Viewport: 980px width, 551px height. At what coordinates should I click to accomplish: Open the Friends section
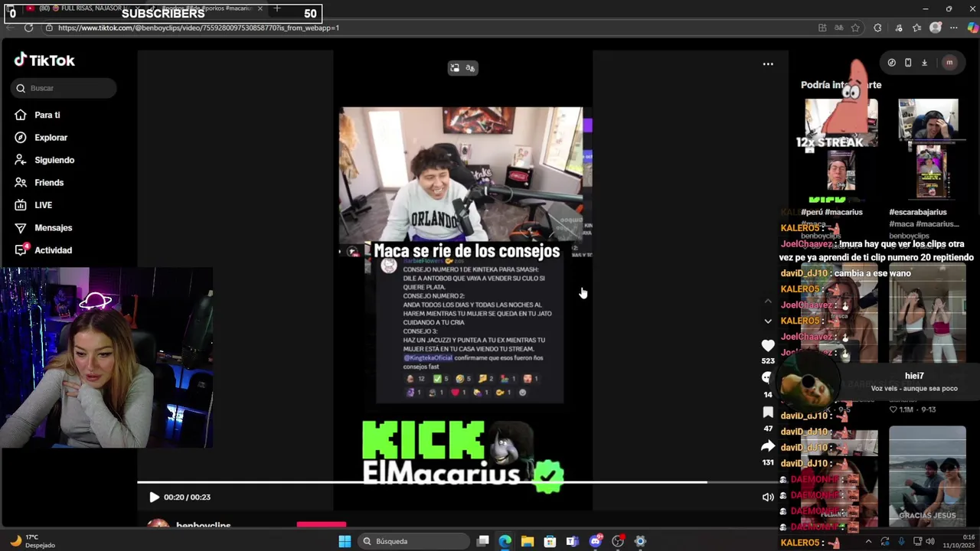coord(49,183)
